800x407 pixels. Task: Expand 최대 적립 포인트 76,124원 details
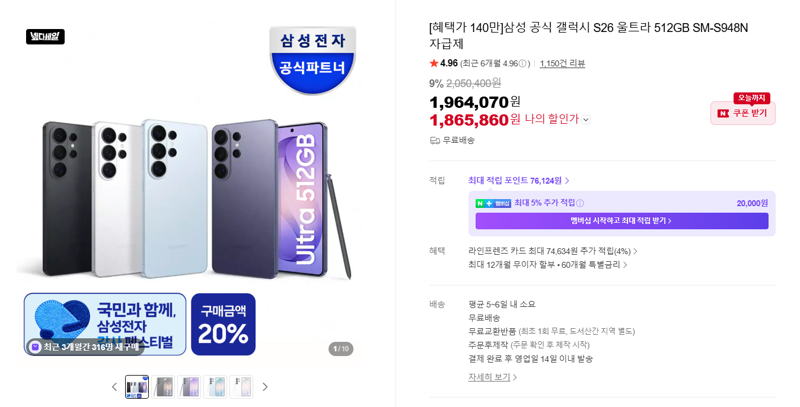tap(519, 181)
